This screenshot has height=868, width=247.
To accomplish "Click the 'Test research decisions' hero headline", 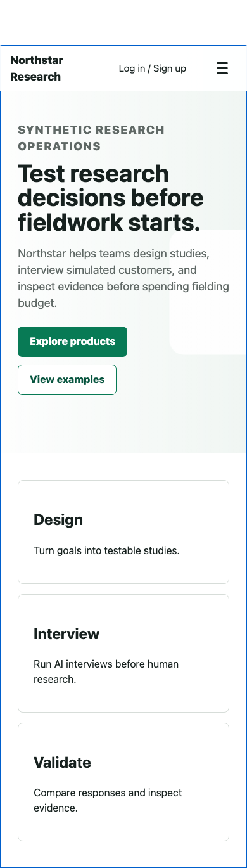I will tap(111, 198).
